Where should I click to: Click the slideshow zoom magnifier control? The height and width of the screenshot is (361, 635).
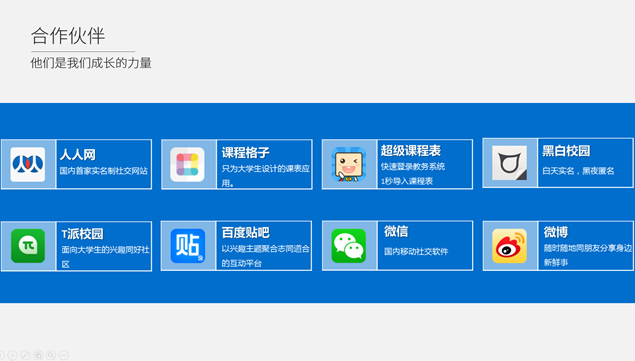pyautogui.click(x=51, y=355)
